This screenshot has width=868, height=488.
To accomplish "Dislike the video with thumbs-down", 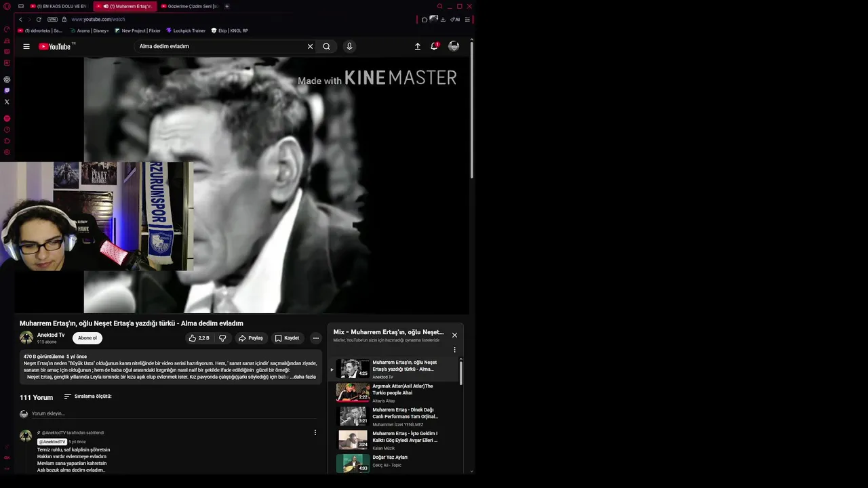I will pyautogui.click(x=222, y=338).
